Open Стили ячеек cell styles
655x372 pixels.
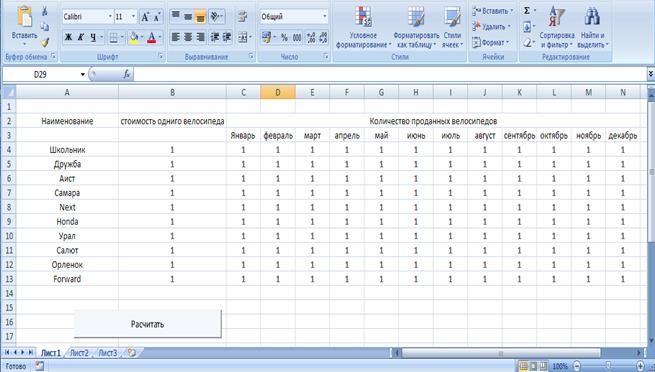point(452,28)
